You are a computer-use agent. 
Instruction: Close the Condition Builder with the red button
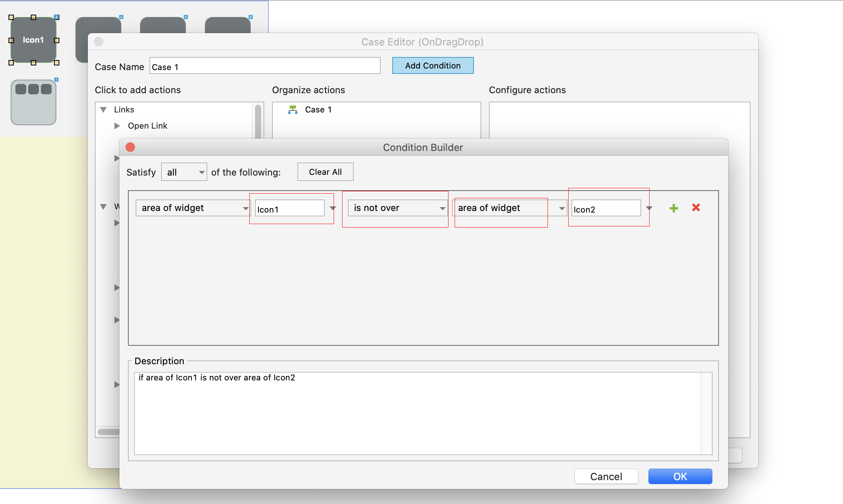(130, 147)
